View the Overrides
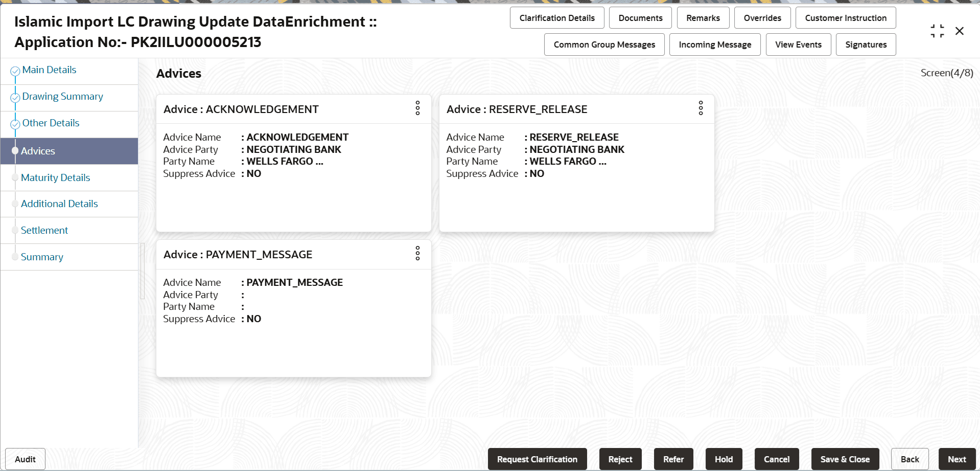 coord(762,18)
